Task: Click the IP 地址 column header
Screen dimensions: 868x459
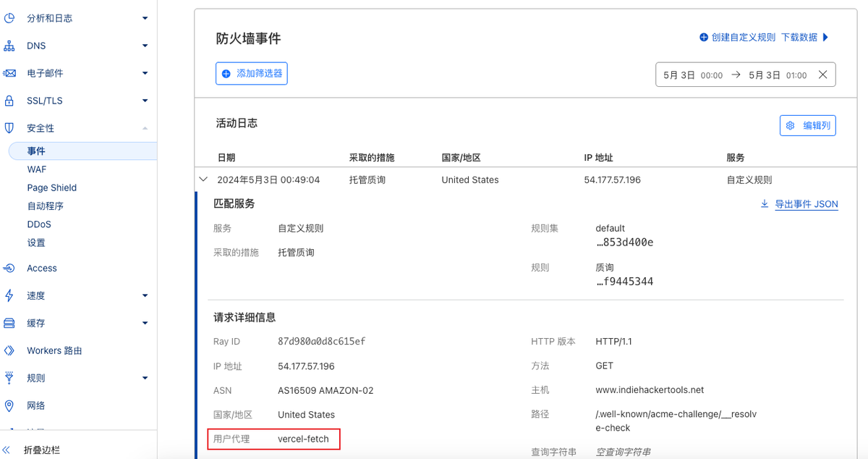Action: (x=599, y=158)
